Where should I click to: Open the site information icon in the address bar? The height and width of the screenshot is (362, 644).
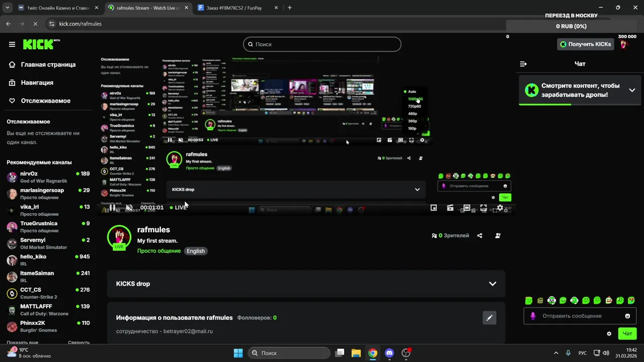tap(51, 24)
